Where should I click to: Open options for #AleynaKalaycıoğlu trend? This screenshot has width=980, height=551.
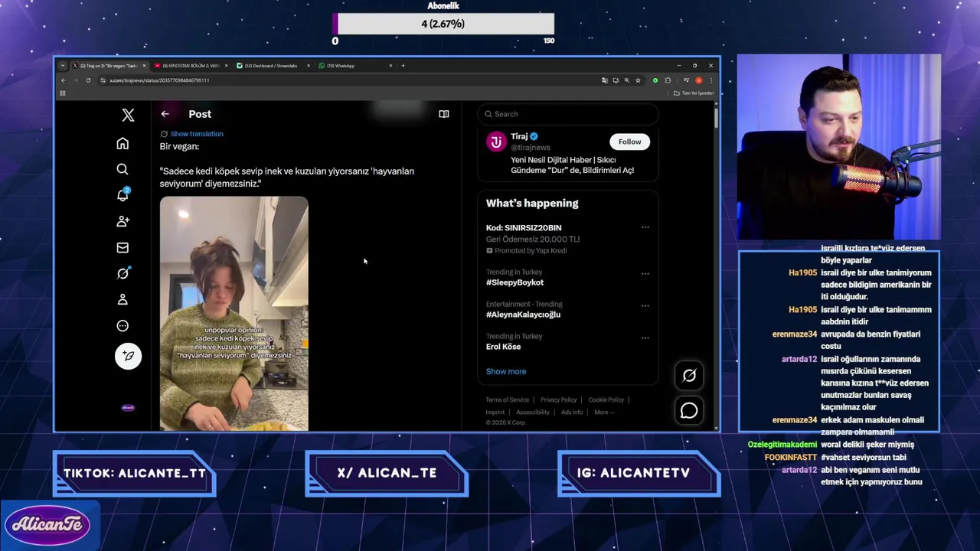[x=645, y=305]
